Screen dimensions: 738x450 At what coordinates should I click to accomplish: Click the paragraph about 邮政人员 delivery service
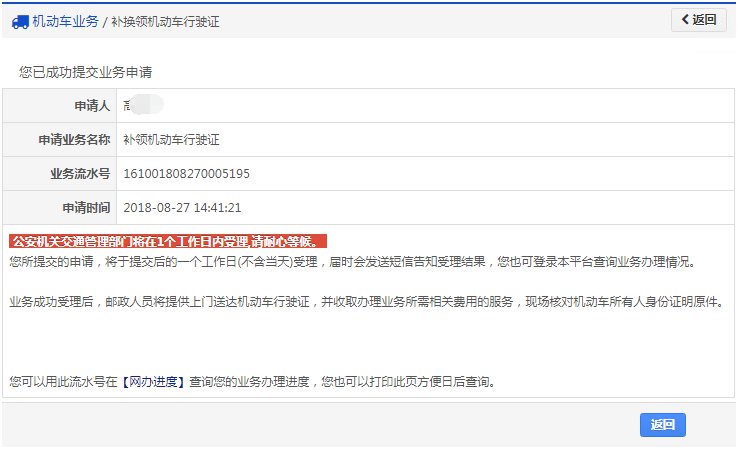[x=367, y=301]
